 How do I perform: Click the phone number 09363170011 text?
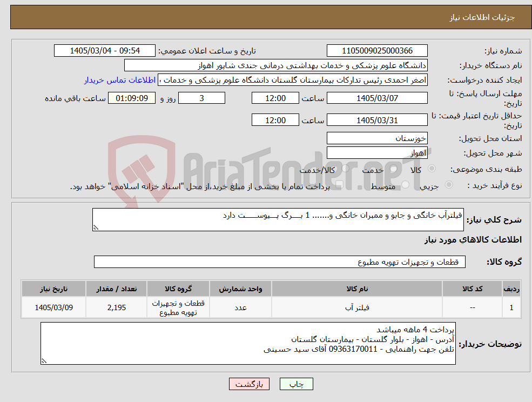pos(353,349)
